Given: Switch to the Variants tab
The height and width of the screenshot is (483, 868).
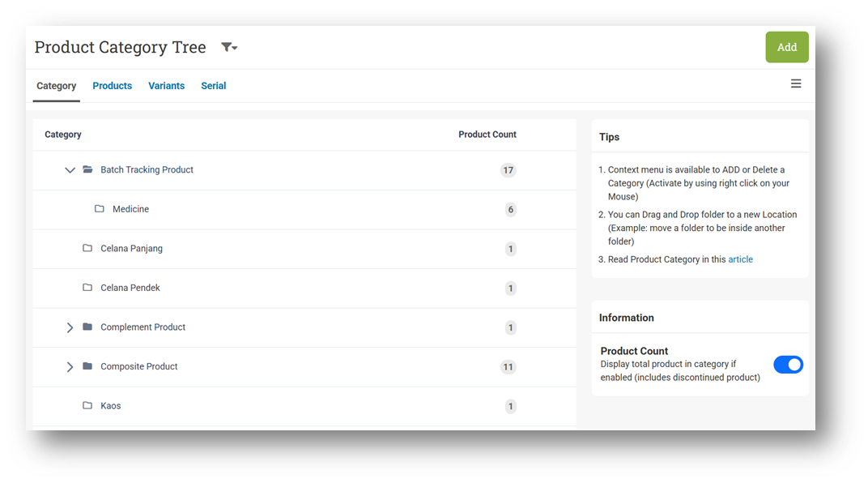Looking at the screenshot, I should coord(166,86).
